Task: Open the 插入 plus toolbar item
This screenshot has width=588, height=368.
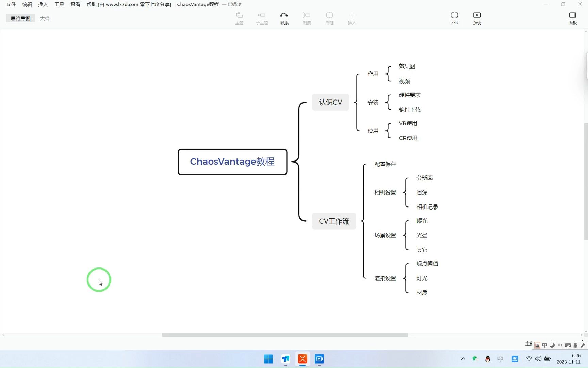Action: point(352,18)
